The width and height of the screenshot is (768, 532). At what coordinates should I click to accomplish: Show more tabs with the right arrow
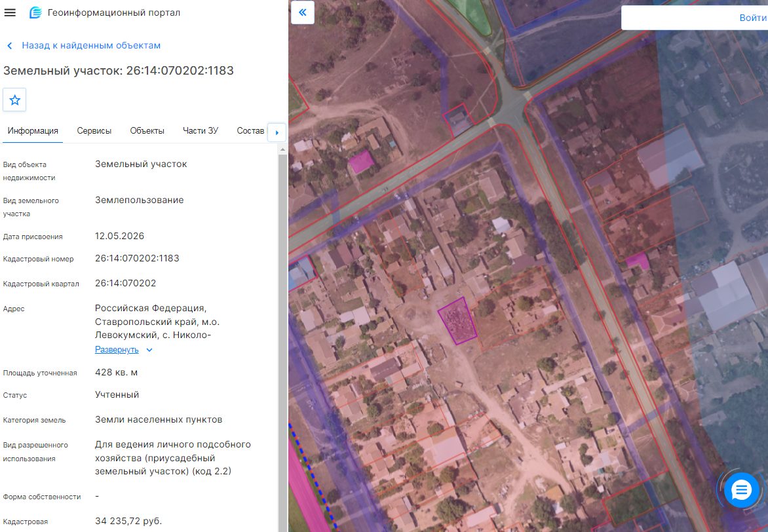pos(277,132)
